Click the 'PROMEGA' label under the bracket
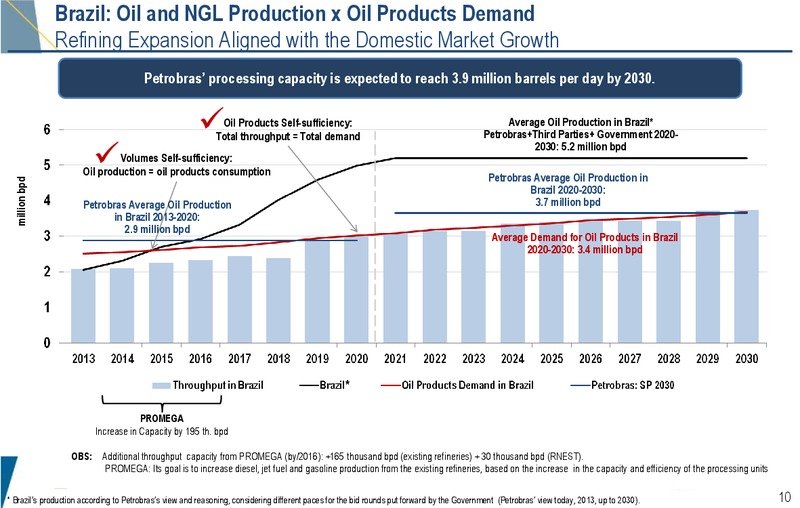This screenshot has height=508, width=800. point(162,418)
